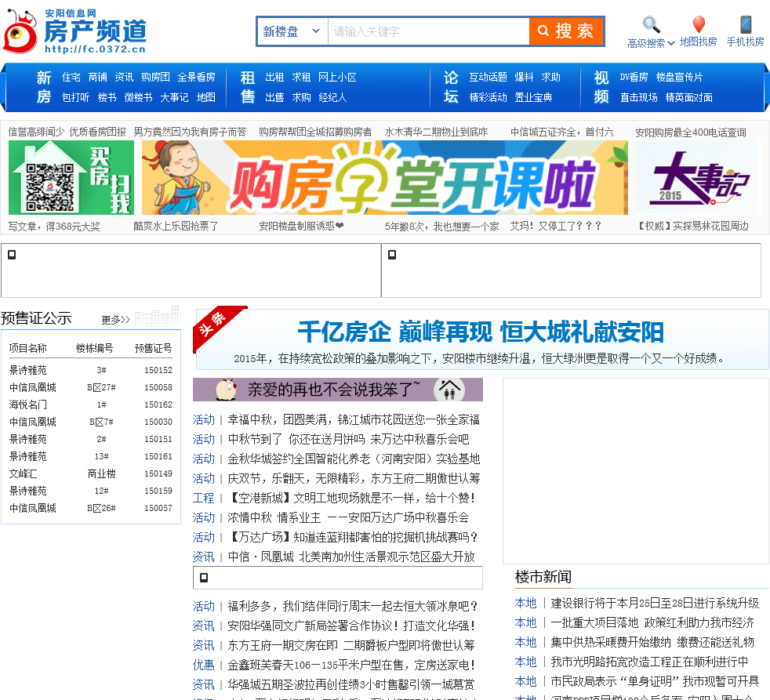770x700 pixels.
Task: Select 购房团 in navigation bar
Action: coord(155,77)
